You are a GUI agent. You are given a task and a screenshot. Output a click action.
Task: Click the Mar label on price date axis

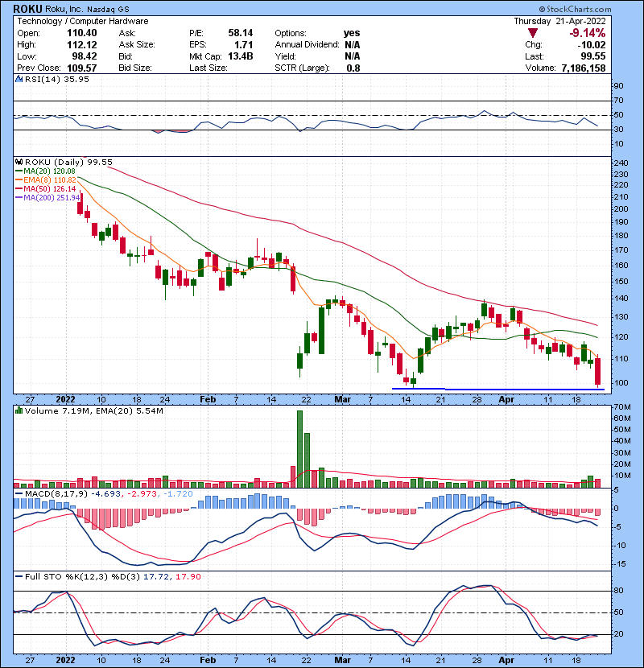click(x=342, y=400)
